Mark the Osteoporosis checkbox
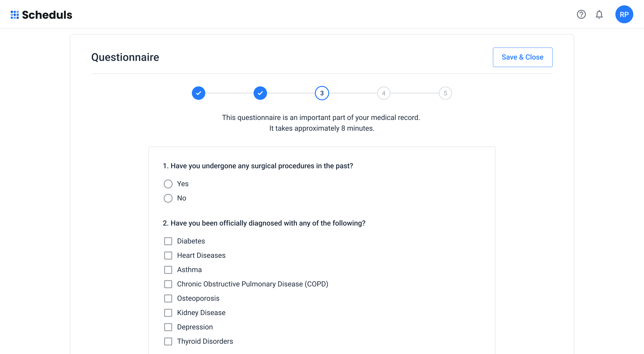644x354 pixels. (x=168, y=299)
